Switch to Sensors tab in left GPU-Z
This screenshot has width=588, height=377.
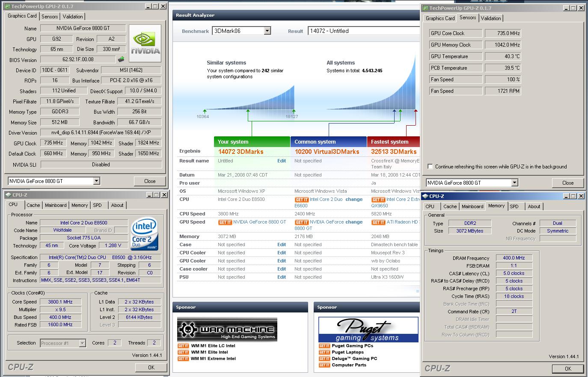click(50, 17)
